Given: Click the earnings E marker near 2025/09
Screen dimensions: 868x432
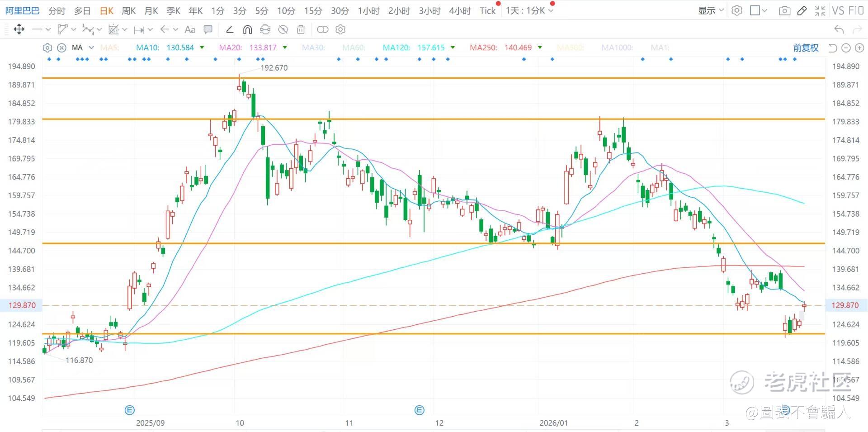Looking at the screenshot, I should (130, 410).
